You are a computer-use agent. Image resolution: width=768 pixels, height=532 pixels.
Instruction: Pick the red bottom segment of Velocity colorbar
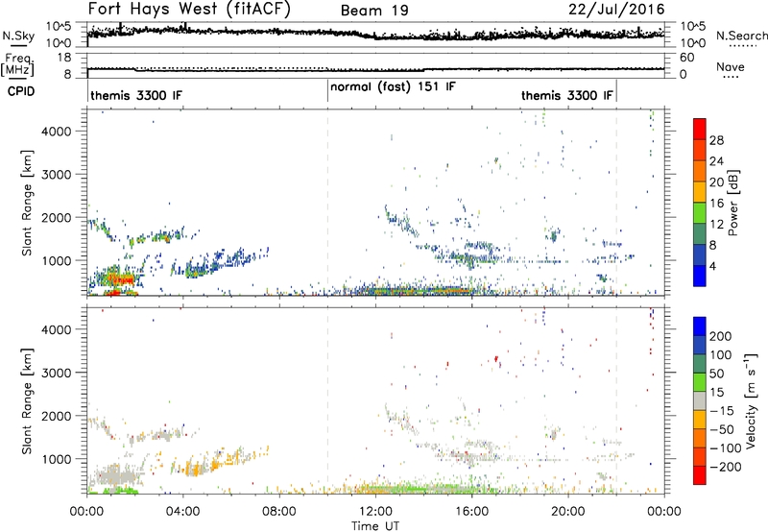pos(700,475)
